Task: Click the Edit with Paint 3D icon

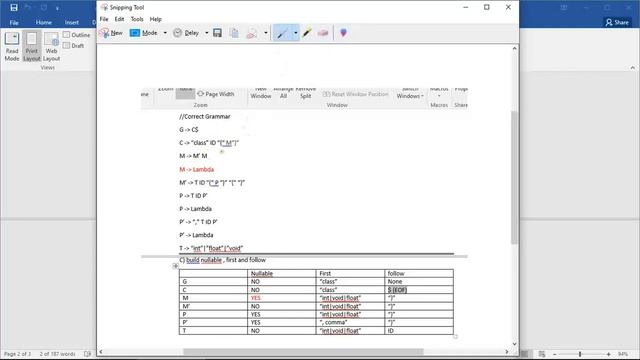Action: tap(343, 33)
